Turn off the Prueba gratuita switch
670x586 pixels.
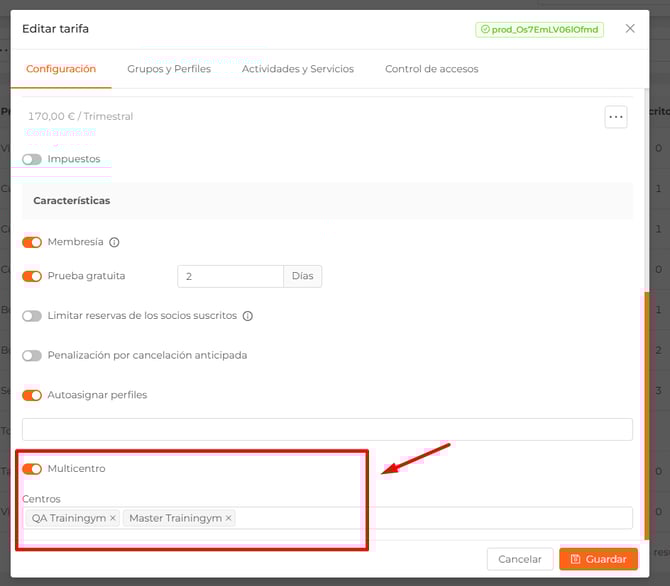click(x=32, y=276)
